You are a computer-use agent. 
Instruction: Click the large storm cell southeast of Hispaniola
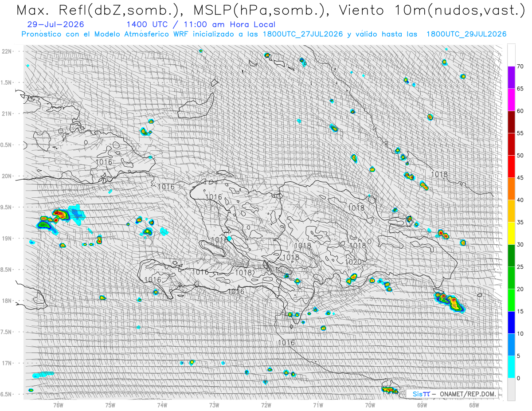pos(450,302)
